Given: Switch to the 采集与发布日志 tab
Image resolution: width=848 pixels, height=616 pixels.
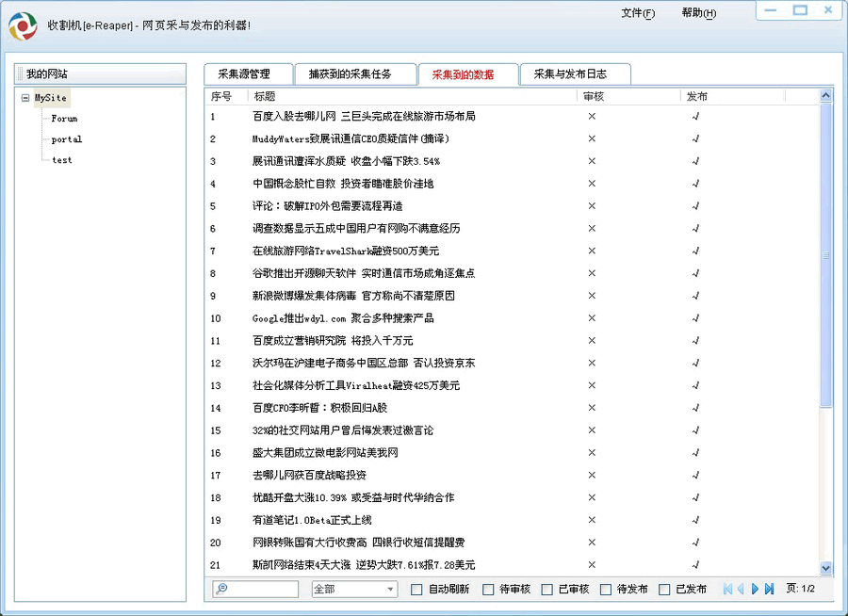Looking at the screenshot, I should click(x=575, y=73).
